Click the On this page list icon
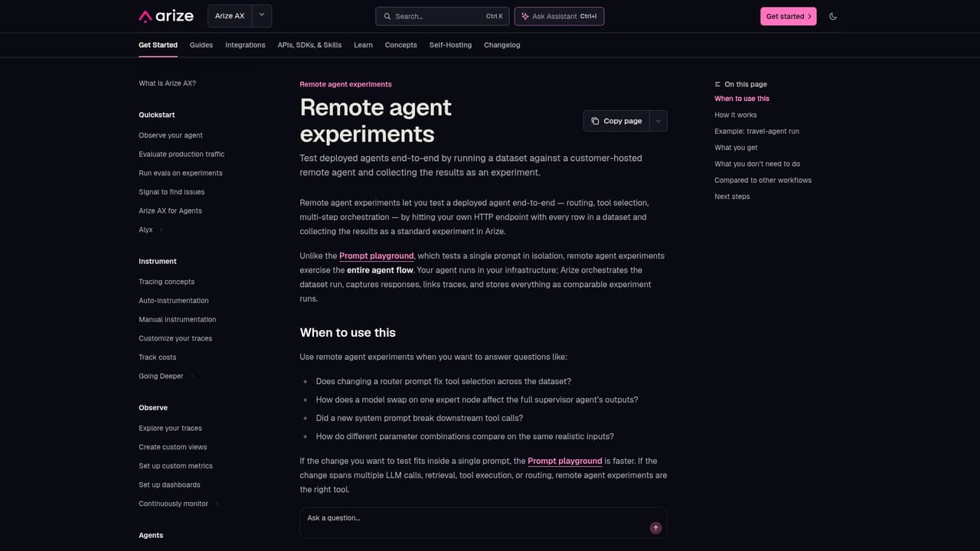The width and height of the screenshot is (980, 551). [x=717, y=84]
